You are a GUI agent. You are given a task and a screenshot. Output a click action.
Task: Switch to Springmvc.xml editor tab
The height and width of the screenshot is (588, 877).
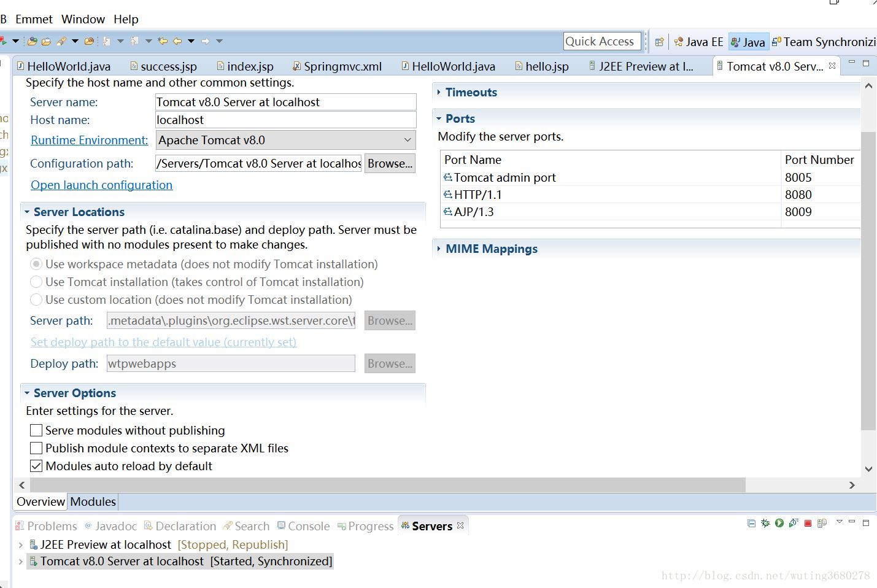click(x=337, y=66)
